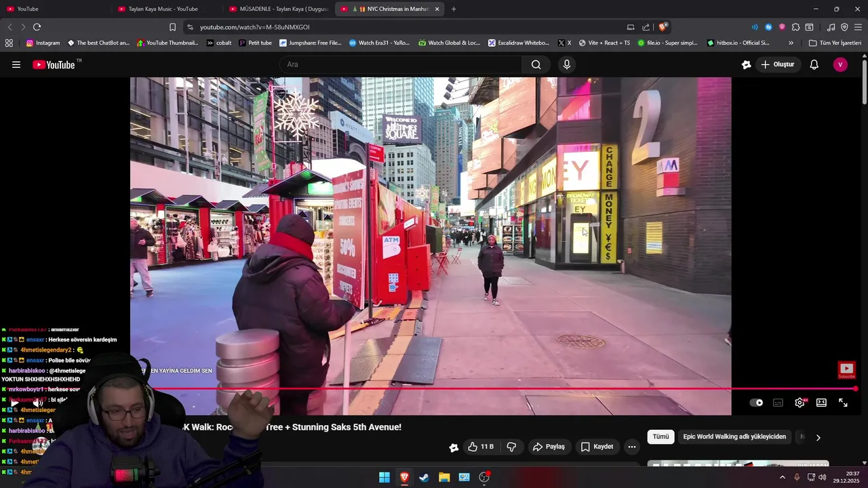Go back in browser history
The height and width of the screenshot is (488, 868).
point(9,27)
